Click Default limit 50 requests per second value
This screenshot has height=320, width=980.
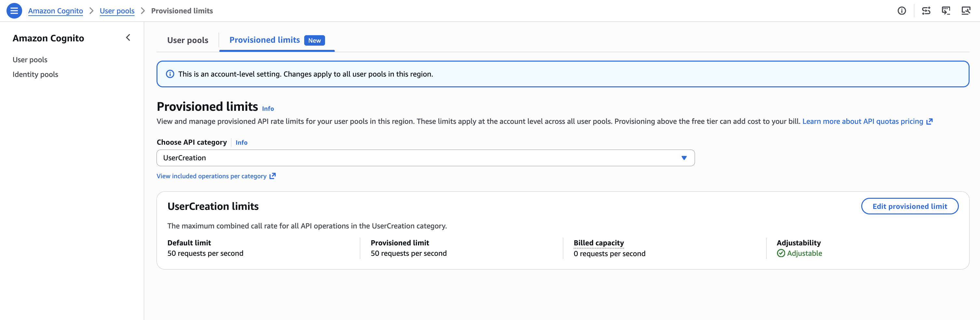pyautogui.click(x=205, y=253)
